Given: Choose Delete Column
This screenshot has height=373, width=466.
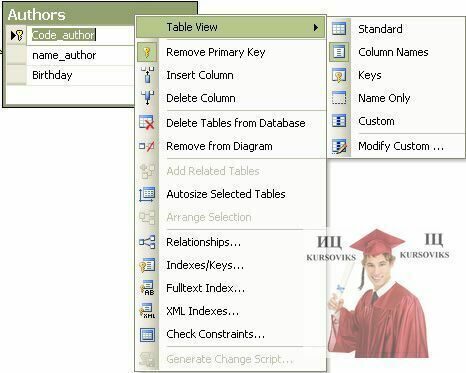Looking at the screenshot, I should (x=231, y=98).
